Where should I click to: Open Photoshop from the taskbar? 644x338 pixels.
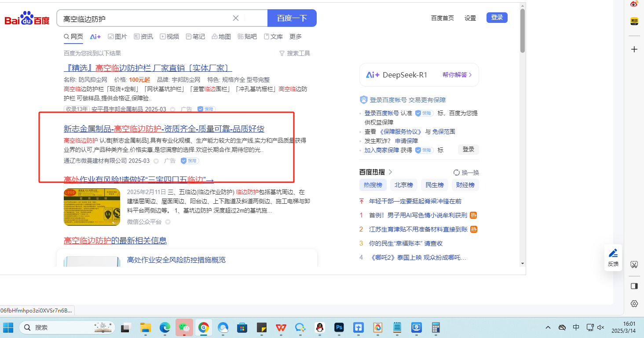(339, 327)
